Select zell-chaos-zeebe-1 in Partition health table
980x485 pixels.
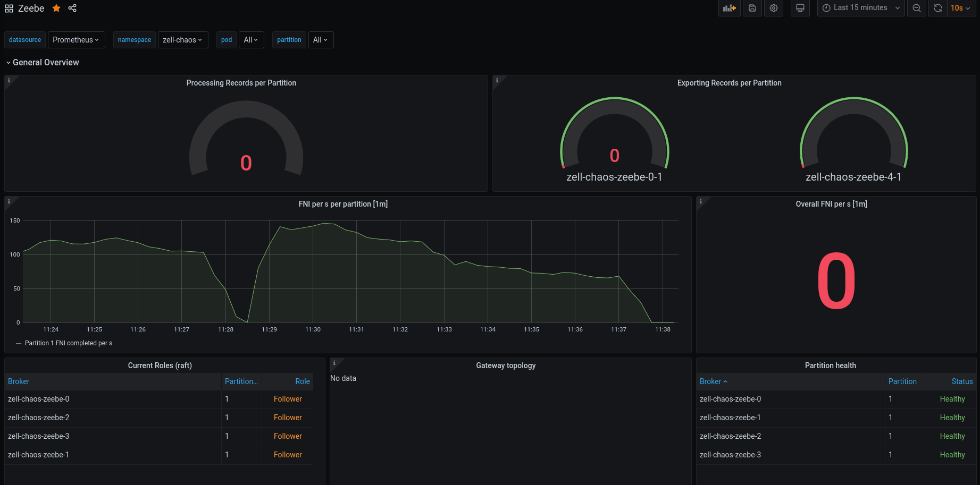(x=730, y=418)
